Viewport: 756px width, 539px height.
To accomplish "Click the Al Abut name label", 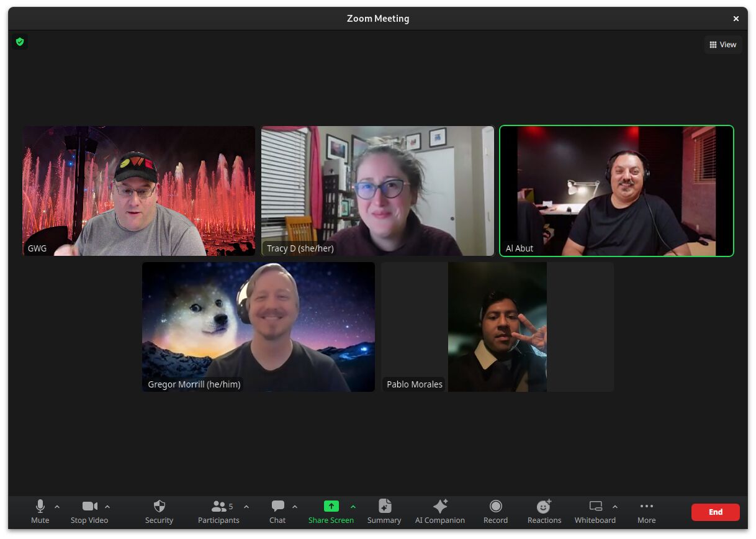I will point(520,248).
